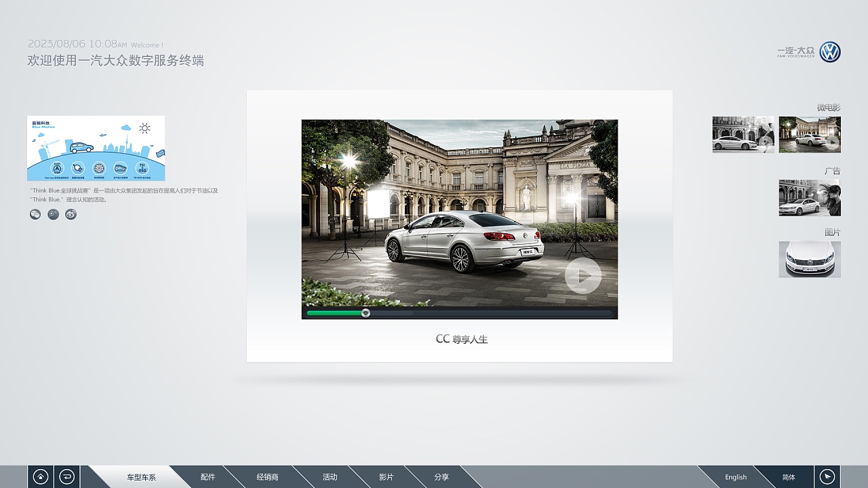
Task: Open the 广告 thumbnail with woman and car
Action: pyautogui.click(x=810, y=198)
